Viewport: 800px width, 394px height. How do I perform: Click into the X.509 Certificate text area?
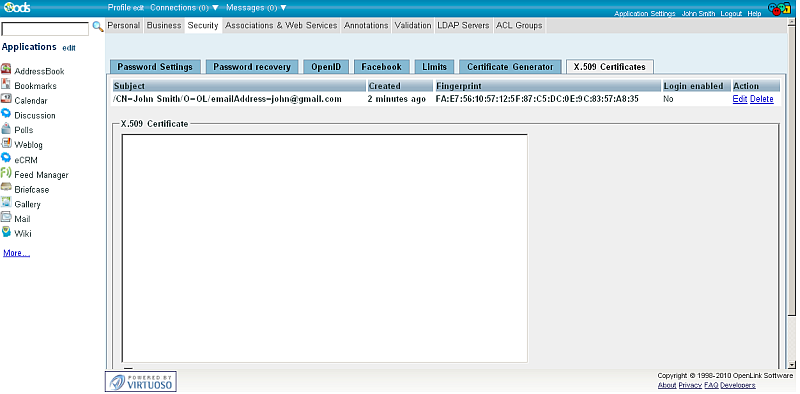pos(324,249)
